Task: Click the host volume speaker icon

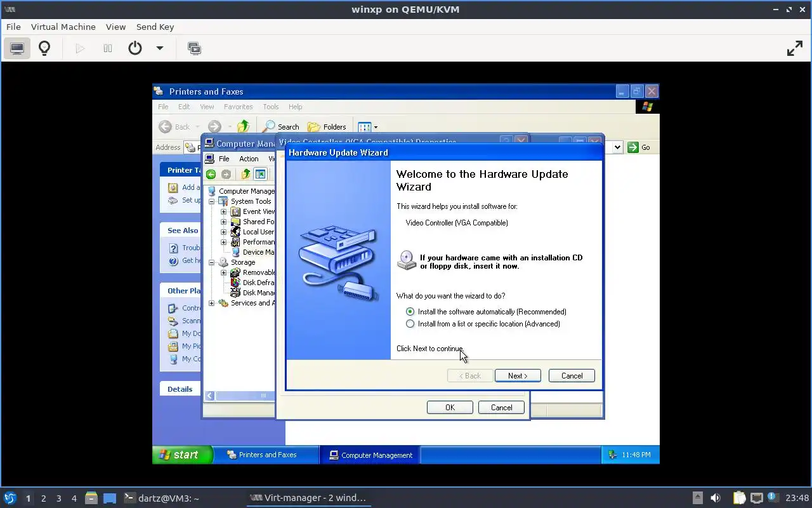Action: (x=716, y=498)
